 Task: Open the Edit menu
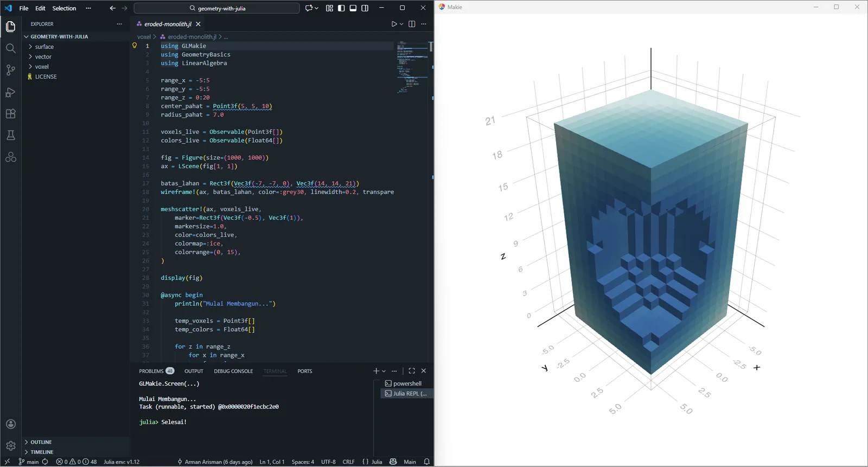(40, 8)
